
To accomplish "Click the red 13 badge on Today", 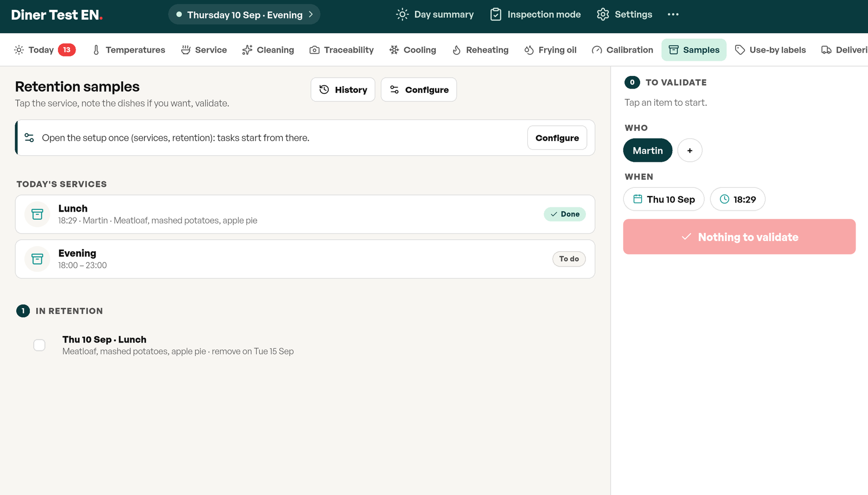I will coord(67,50).
